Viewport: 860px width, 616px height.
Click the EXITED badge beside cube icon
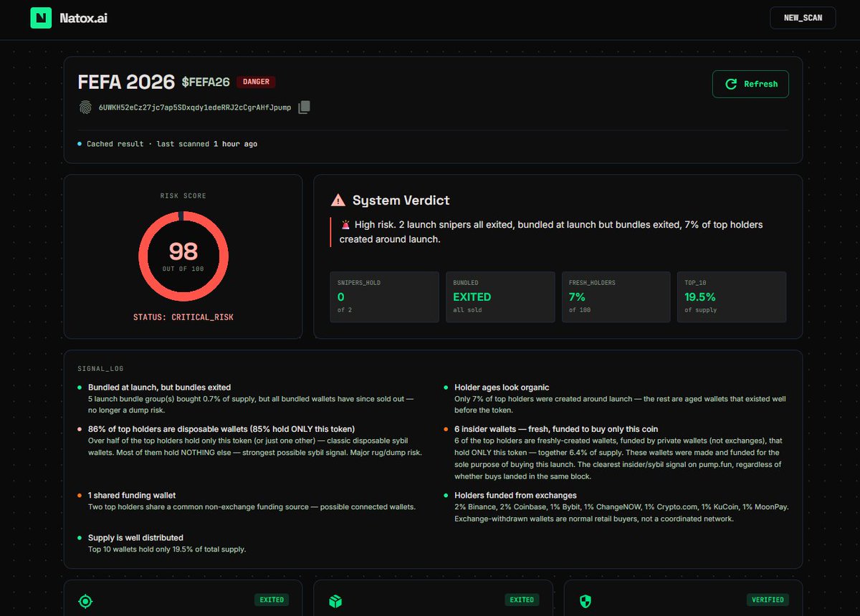point(522,600)
